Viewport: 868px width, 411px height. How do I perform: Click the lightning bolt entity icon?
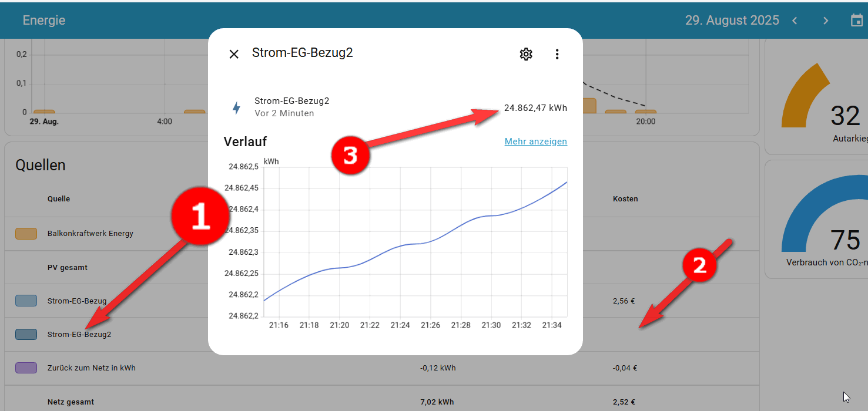236,108
